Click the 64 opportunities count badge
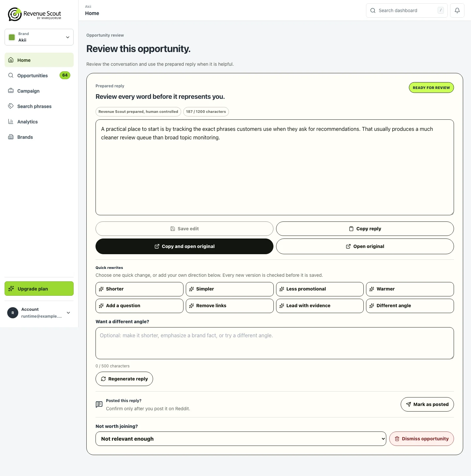The height and width of the screenshot is (476, 471). pos(65,75)
